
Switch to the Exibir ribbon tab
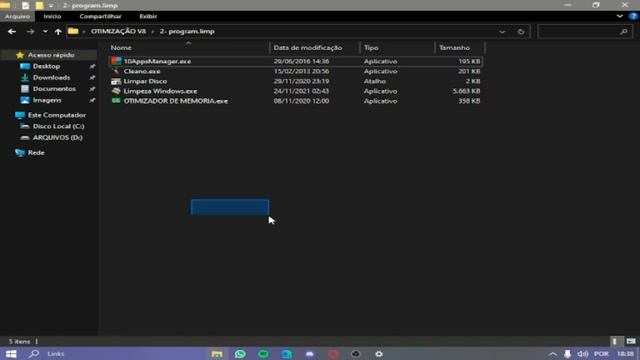tap(148, 16)
